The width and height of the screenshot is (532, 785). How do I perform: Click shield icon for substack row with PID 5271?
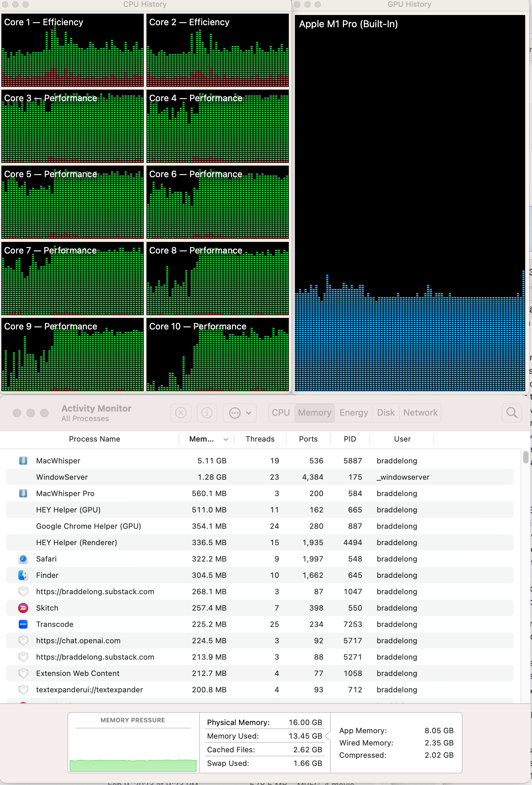click(x=23, y=657)
